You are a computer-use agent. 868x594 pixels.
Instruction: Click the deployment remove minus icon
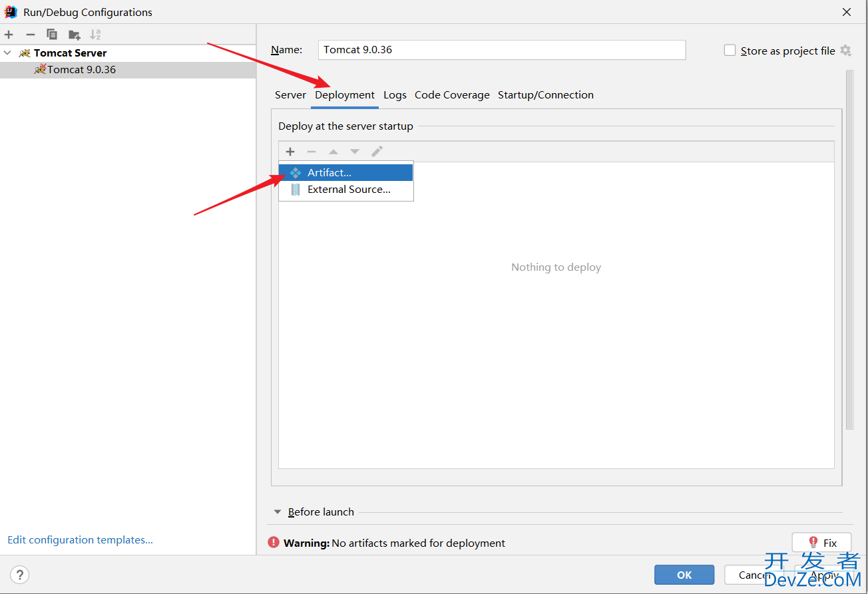[x=312, y=152]
